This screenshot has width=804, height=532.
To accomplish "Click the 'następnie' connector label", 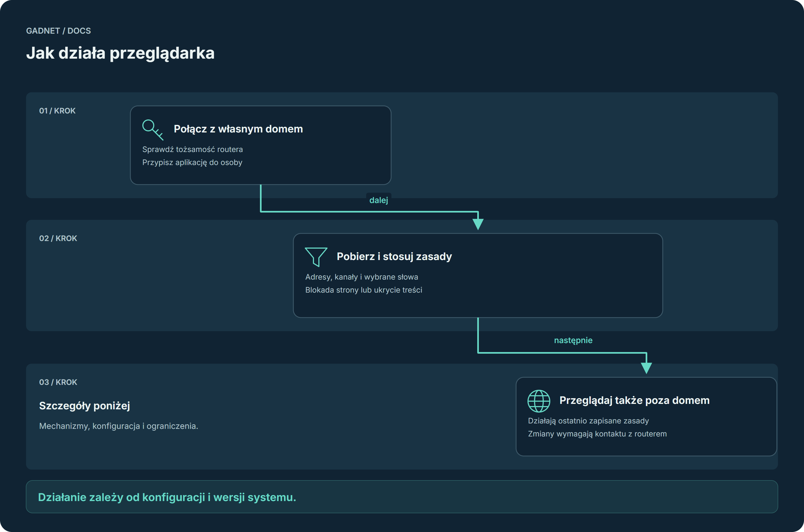I will [573, 340].
